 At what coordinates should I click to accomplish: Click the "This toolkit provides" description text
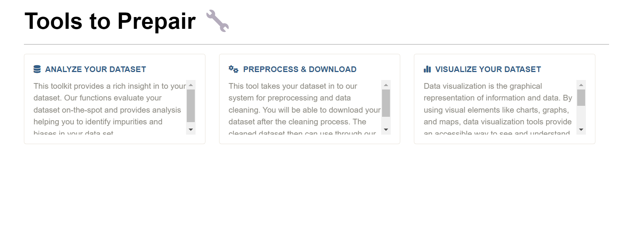[109, 104]
